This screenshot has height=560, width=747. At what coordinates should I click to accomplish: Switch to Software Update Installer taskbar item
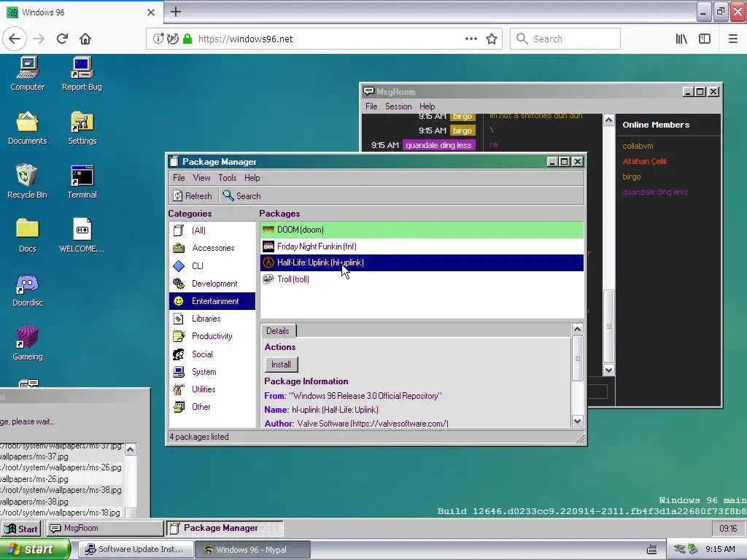pos(136,550)
